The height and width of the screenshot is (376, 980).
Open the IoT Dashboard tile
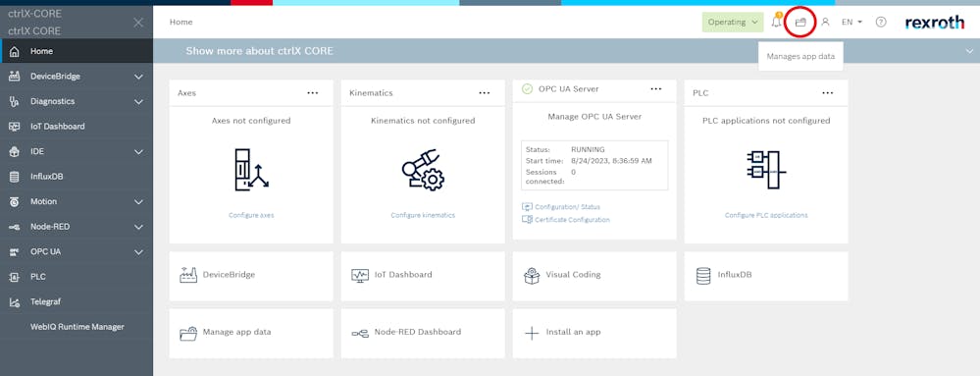click(423, 276)
